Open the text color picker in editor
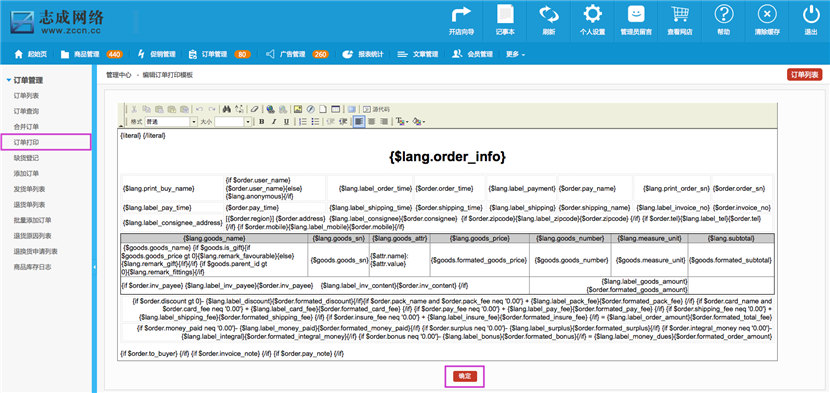The image size is (830, 393). point(402,122)
